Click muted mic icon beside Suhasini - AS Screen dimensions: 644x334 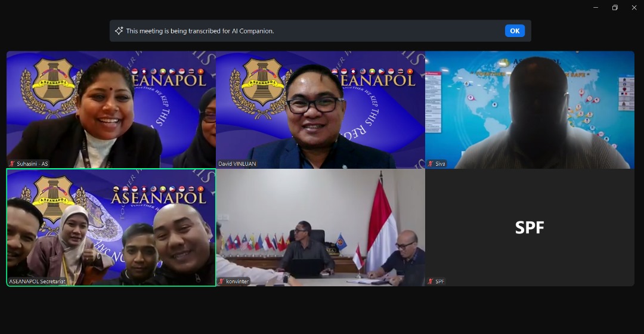12,163
